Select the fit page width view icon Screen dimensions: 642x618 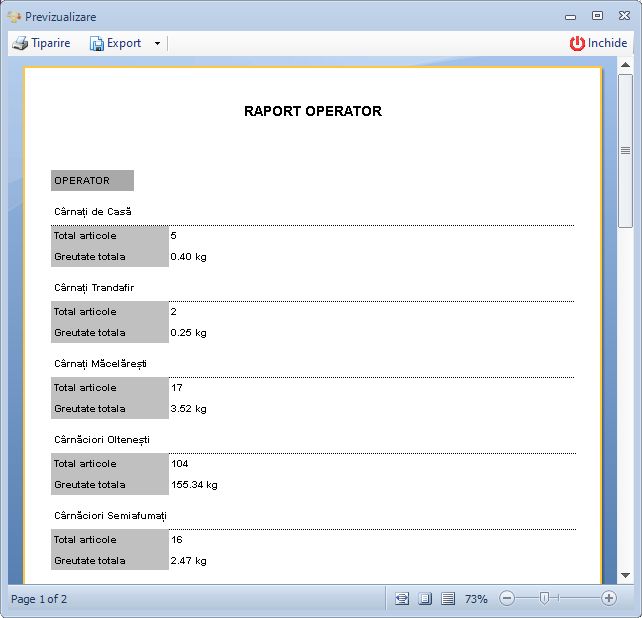(402, 599)
